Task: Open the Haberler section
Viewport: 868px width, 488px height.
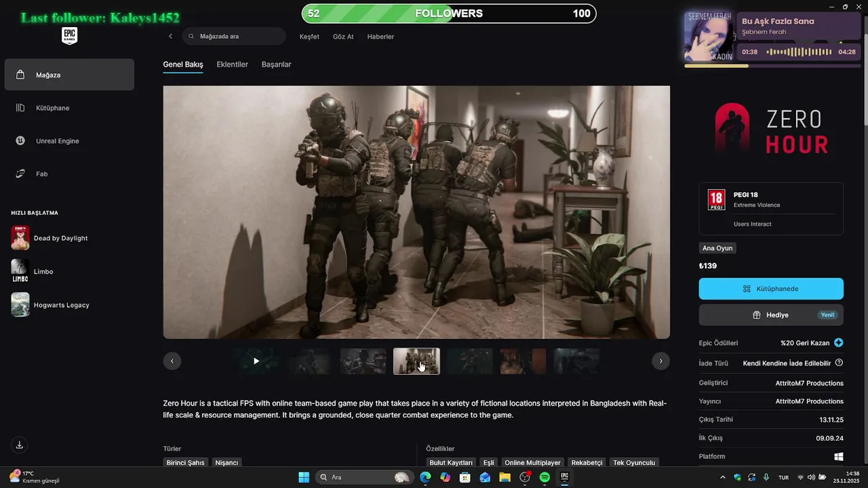Action: (x=380, y=37)
